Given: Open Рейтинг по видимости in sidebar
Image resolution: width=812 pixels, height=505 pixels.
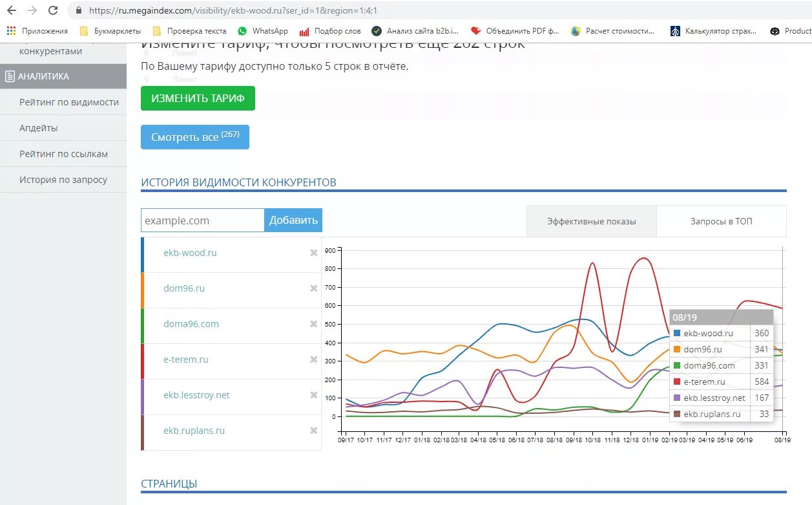Looking at the screenshot, I should click(x=69, y=102).
